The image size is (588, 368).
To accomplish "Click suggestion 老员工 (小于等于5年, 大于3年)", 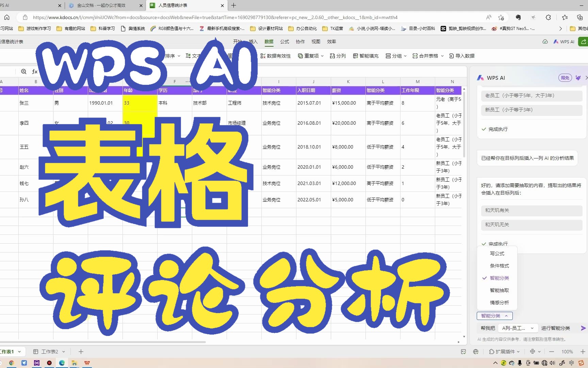I will (x=532, y=95).
